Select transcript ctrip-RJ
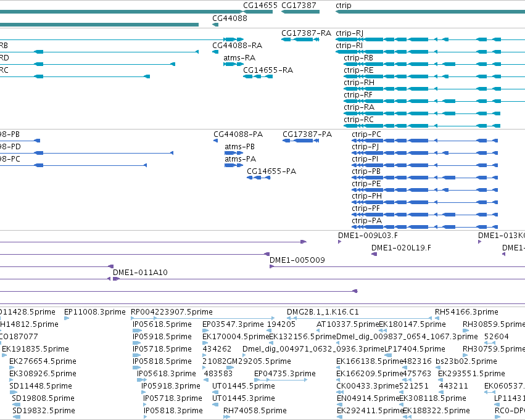This screenshot has width=525, height=420. point(349,33)
